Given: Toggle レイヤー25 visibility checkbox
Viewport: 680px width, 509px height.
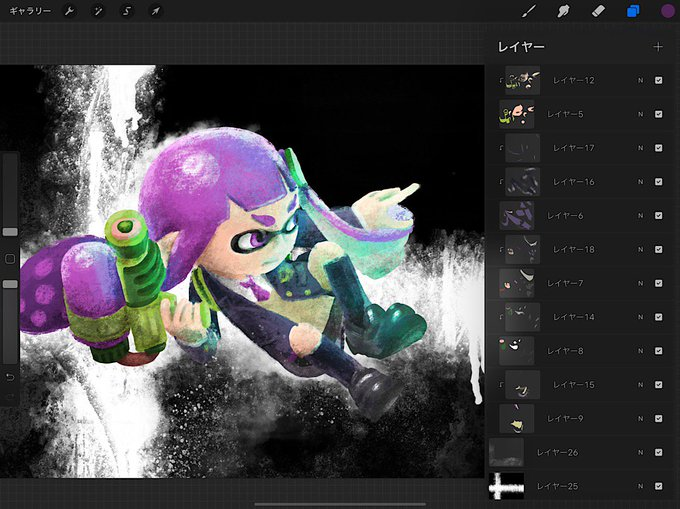Looking at the screenshot, I should pos(658,486).
